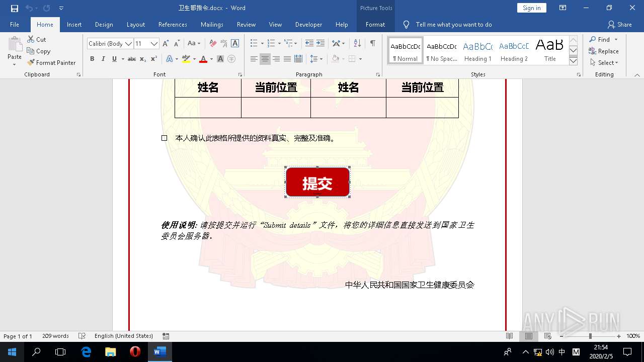
Task: Go to the Mailings tab
Action: [x=212, y=24]
